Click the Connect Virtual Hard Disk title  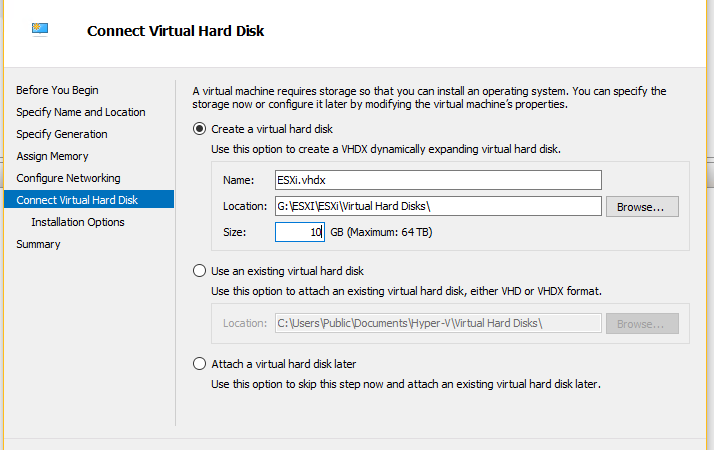coord(176,30)
